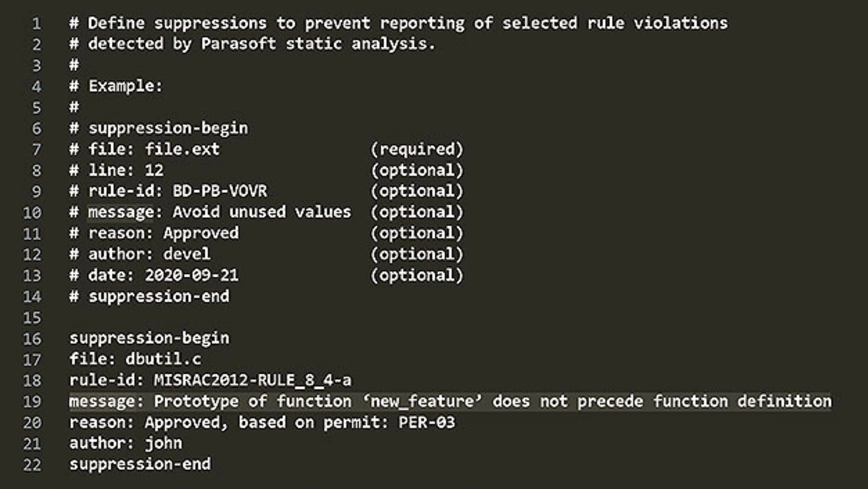The height and width of the screenshot is (489, 868).
Task: Click 'Avoid unused values' comment text
Action: coord(262,212)
